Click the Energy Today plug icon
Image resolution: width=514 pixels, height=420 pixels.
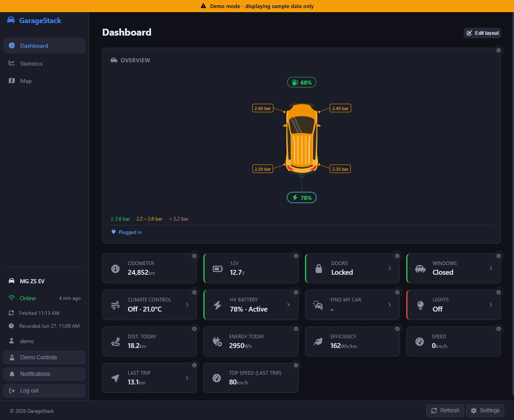pos(217,342)
